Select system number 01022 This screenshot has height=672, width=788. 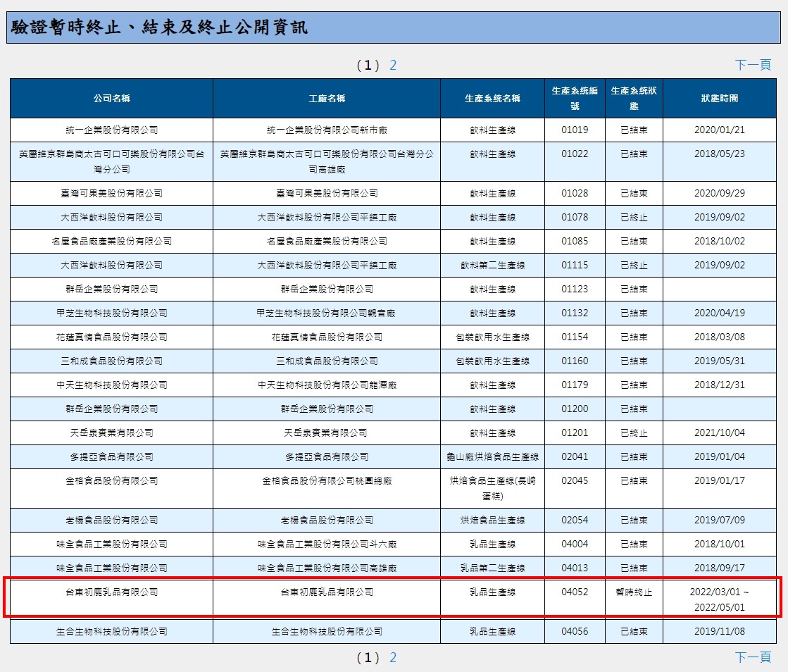575,162
